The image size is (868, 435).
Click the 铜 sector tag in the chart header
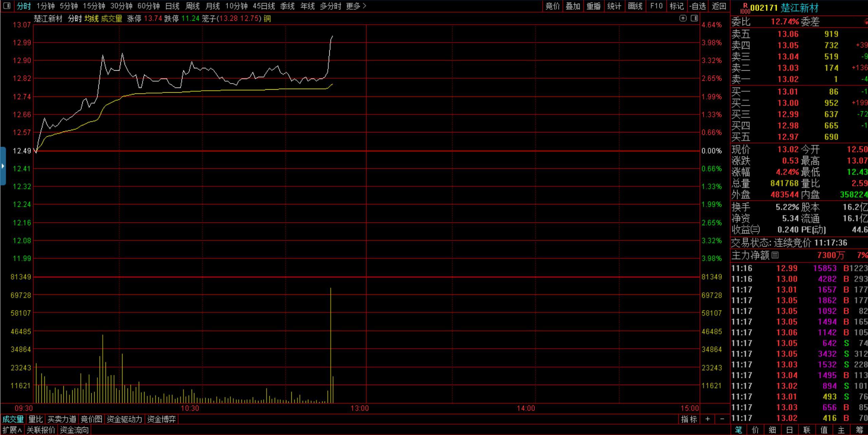pos(267,19)
